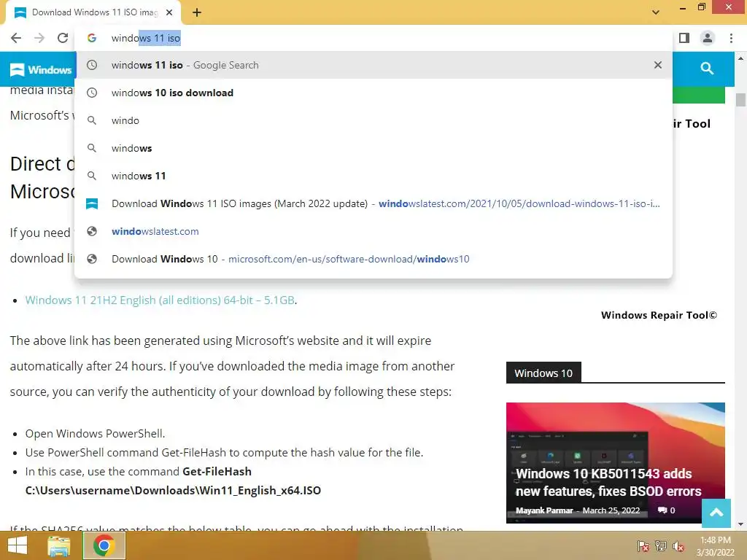Open the Chrome three-dot menu
Viewport: 747px width, 560px height.
coord(731,38)
